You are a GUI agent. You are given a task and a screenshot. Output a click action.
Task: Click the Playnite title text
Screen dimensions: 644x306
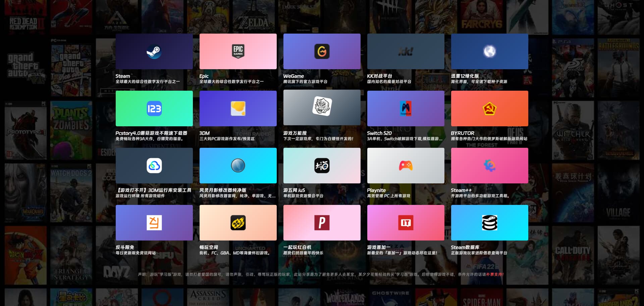coord(376,190)
